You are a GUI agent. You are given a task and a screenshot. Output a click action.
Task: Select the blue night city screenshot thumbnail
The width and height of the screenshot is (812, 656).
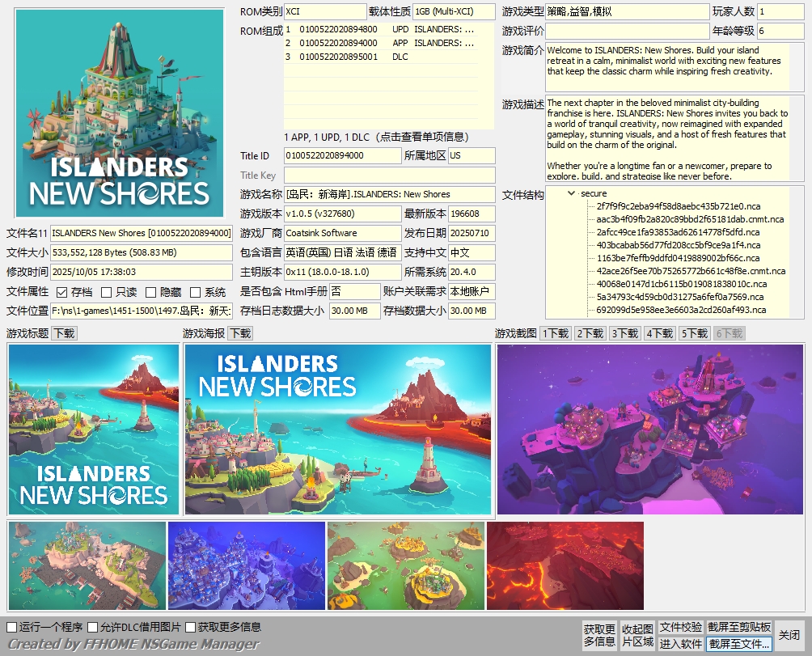pyautogui.click(x=246, y=565)
